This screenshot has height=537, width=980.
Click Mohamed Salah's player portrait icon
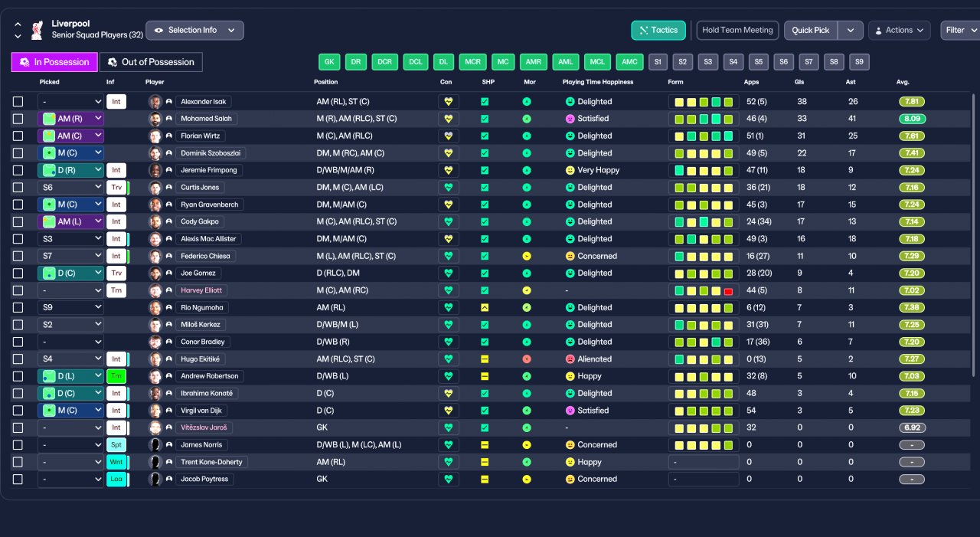coord(155,119)
